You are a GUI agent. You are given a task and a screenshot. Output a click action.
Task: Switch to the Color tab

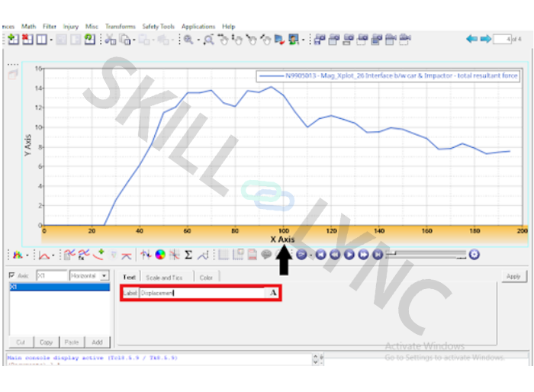pyautogui.click(x=206, y=278)
